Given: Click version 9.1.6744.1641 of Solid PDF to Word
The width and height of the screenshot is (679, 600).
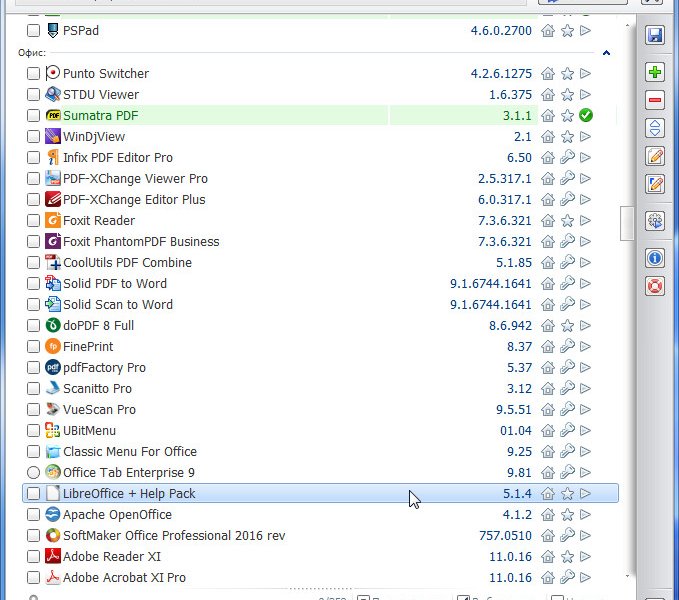Looking at the screenshot, I should (x=491, y=284).
